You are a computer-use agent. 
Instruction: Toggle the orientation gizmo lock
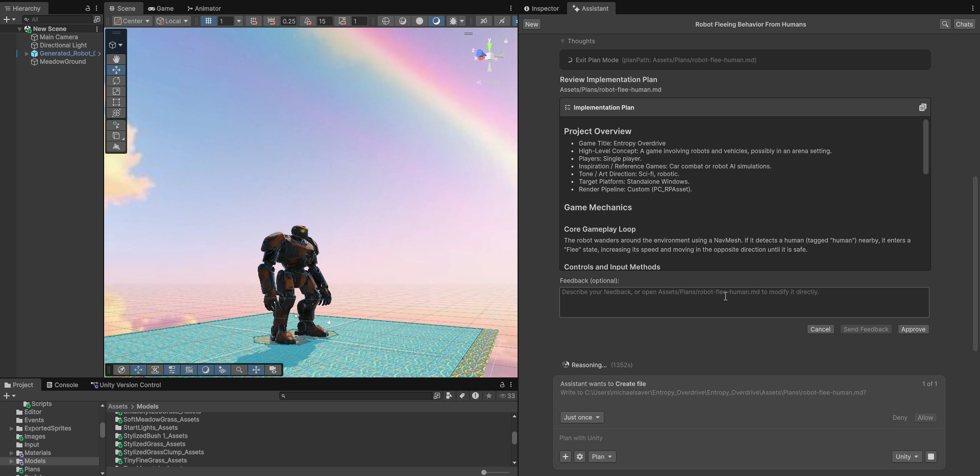click(506, 41)
